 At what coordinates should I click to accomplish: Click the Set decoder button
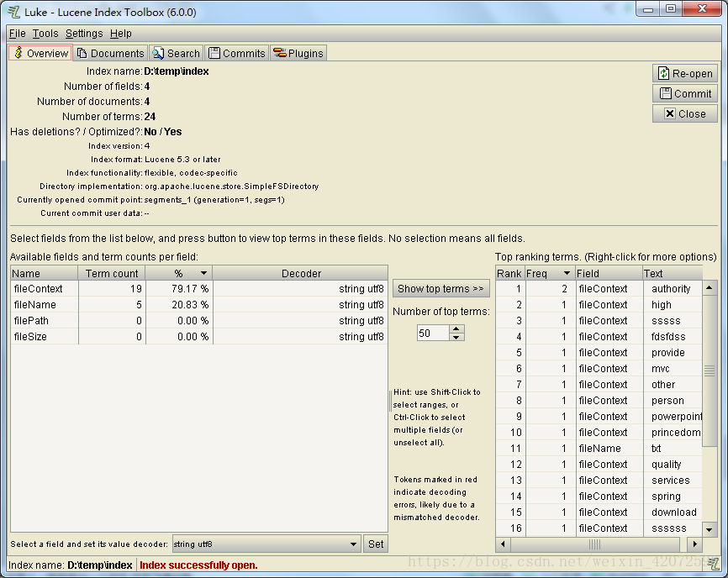(376, 544)
